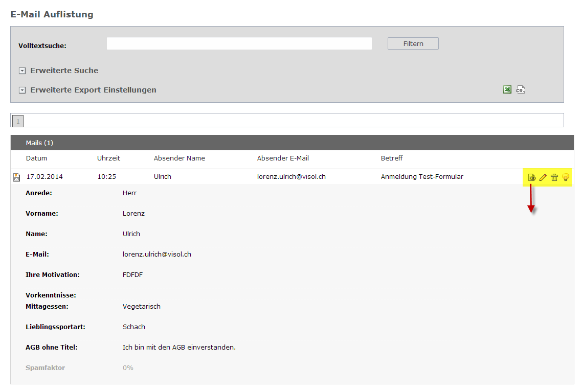Expand the Erweiterte Export Einstellungen arrow
Image resolution: width=582 pixels, height=392 pixels.
pos(23,90)
